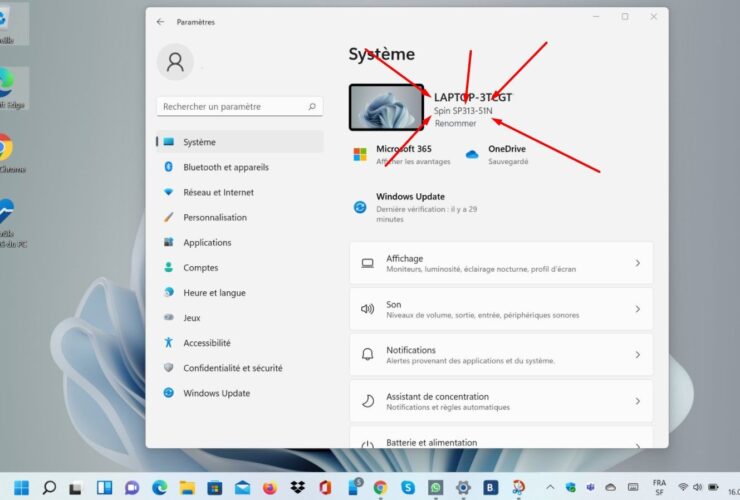Open Widgets from the taskbar

coord(104,487)
